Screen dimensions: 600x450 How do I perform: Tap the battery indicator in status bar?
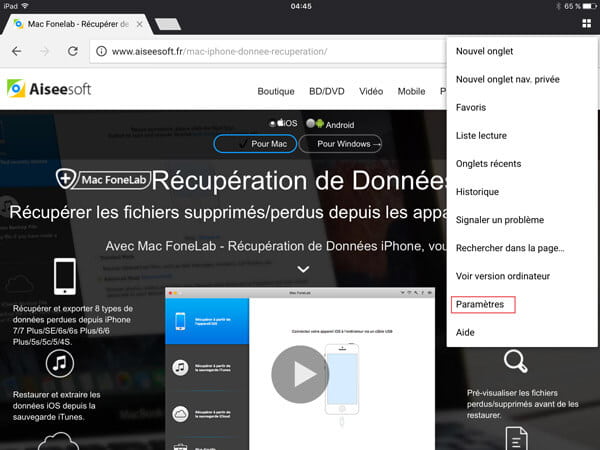[x=589, y=6]
